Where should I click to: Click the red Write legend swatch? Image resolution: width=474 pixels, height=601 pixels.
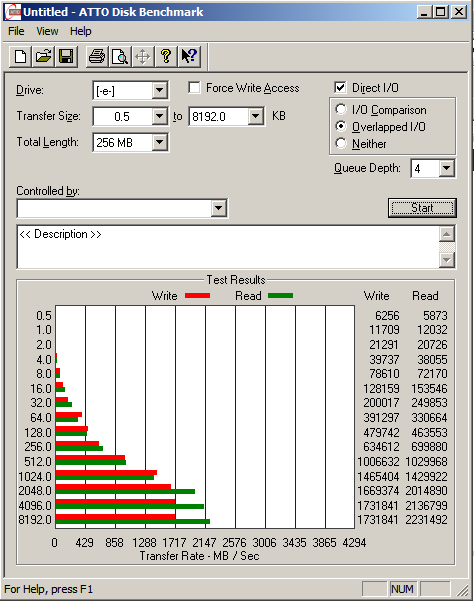point(197,296)
